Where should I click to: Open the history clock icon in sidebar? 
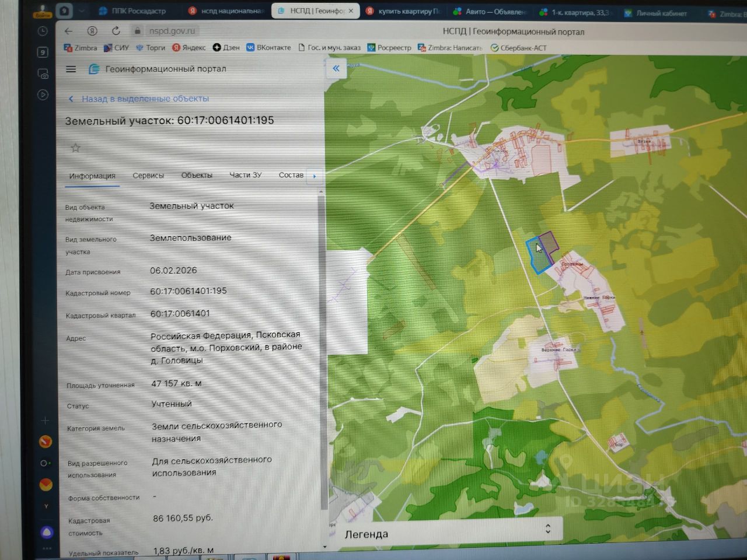43,32
